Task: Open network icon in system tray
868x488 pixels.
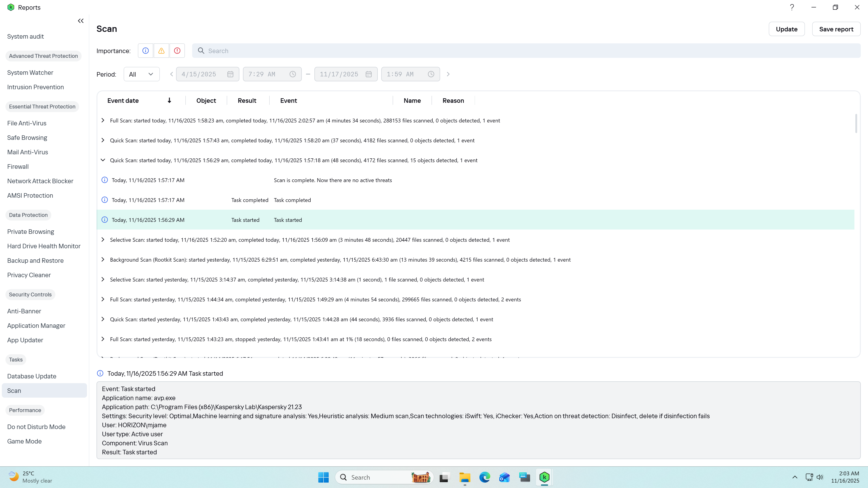Action: [x=809, y=477]
